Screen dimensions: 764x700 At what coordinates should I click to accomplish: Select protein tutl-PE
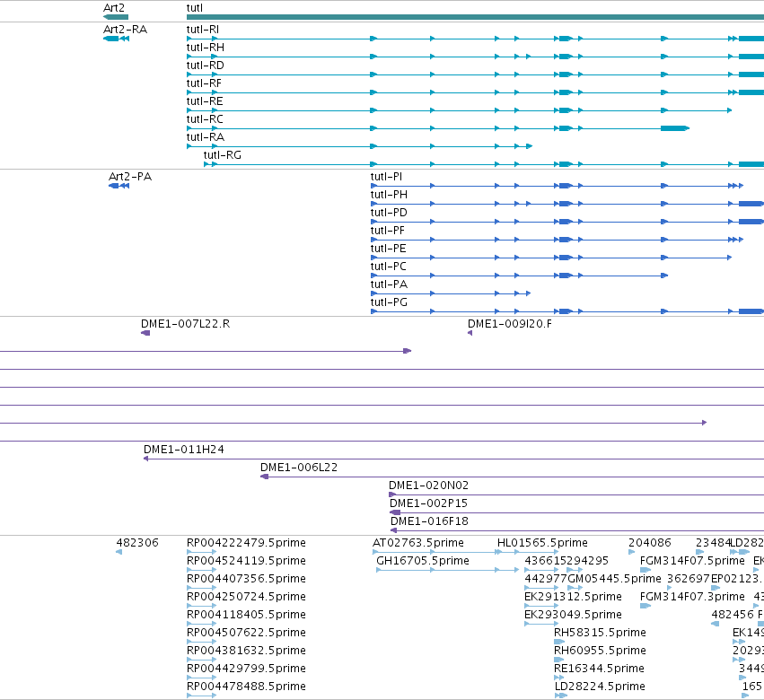tap(389, 249)
